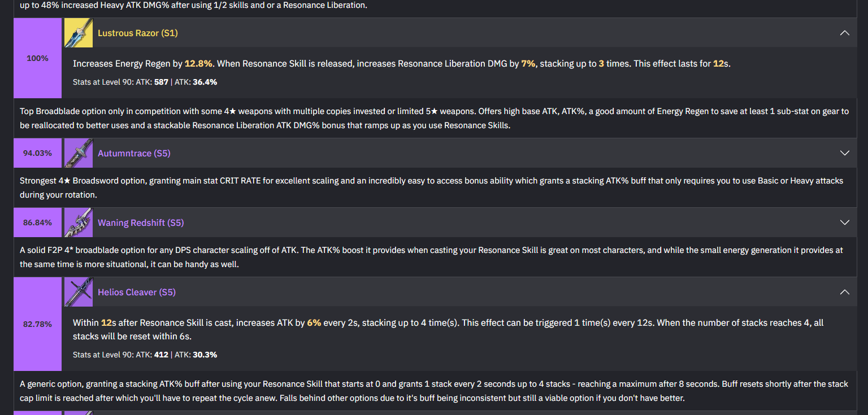Click the 82.78% purple rating block
The width and height of the screenshot is (868, 415).
coord(38,324)
